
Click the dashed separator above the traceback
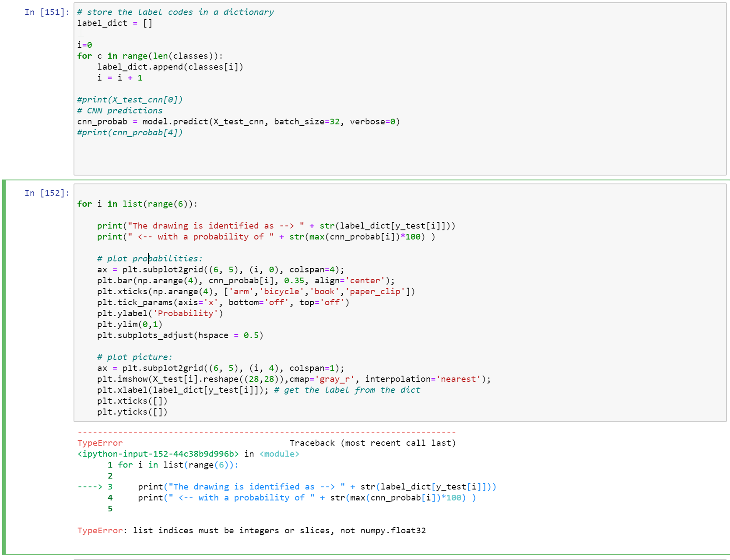pyautogui.click(x=266, y=432)
